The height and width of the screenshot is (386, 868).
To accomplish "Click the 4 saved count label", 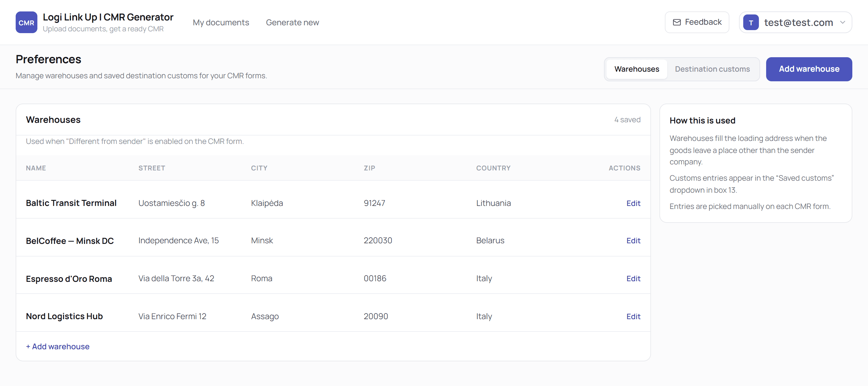I will click(x=627, y=120).
